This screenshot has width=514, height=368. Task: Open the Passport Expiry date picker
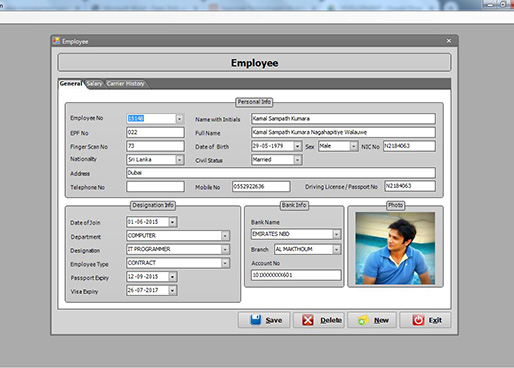point(172,277)
